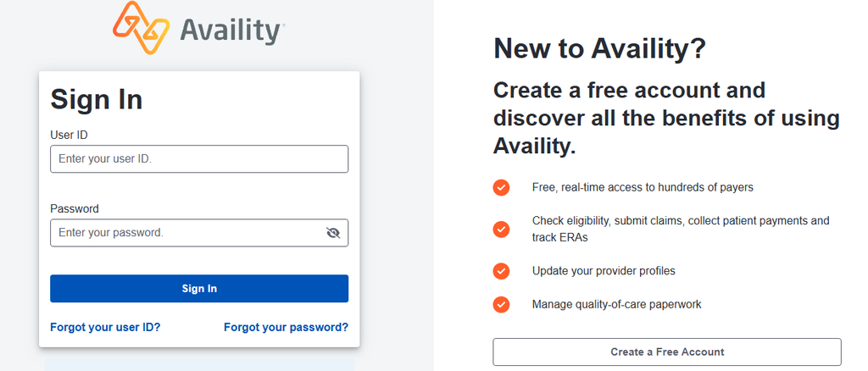Click the New to Availity heading
Screen dimensions: 868x371
tap(599, 48)
